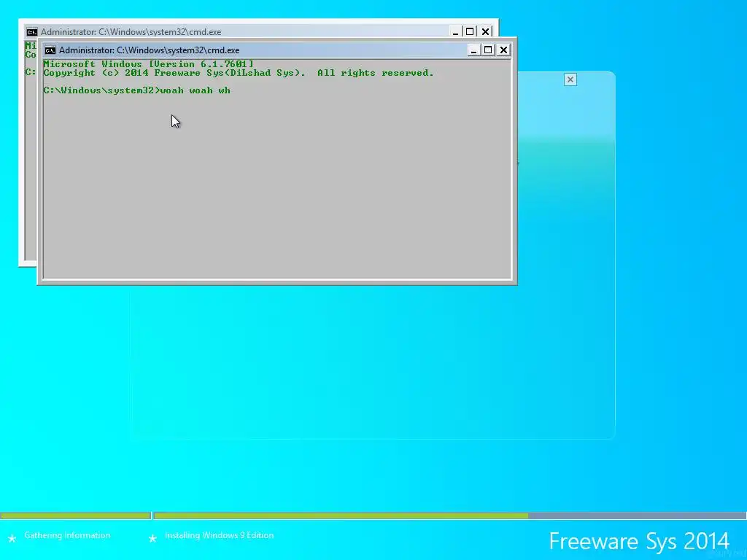Minimize the back cmd.exe window

click(x=455, y=32)
